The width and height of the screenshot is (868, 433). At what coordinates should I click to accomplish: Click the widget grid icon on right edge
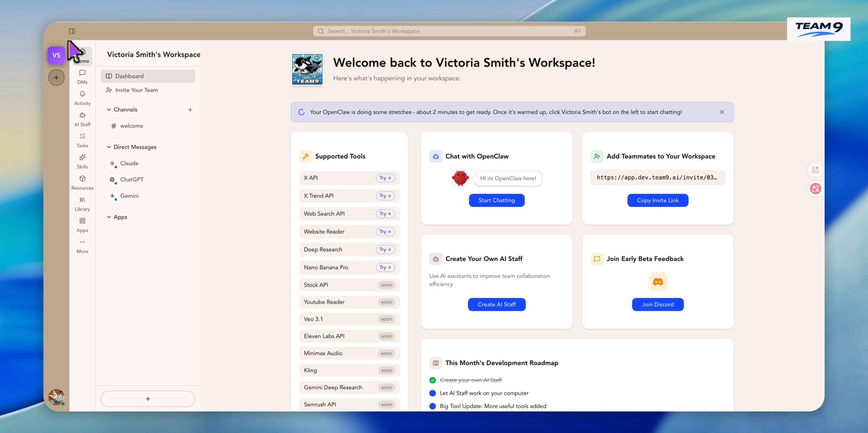click(815, 170)
